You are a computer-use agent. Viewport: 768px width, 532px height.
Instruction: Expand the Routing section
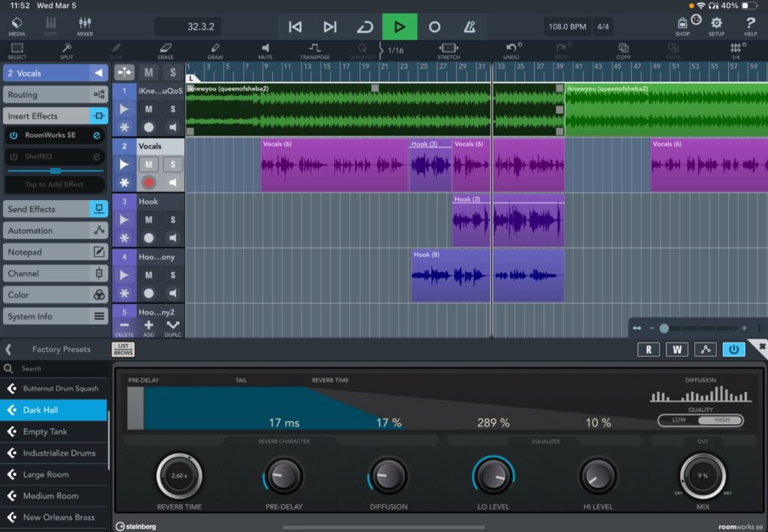[55, 94]
